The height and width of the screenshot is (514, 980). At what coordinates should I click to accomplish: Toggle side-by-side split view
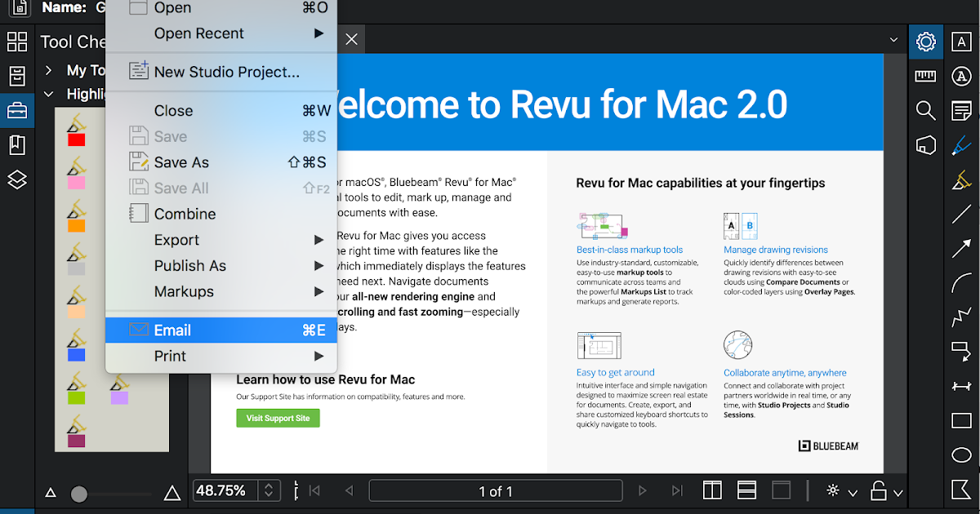point(712,490)
